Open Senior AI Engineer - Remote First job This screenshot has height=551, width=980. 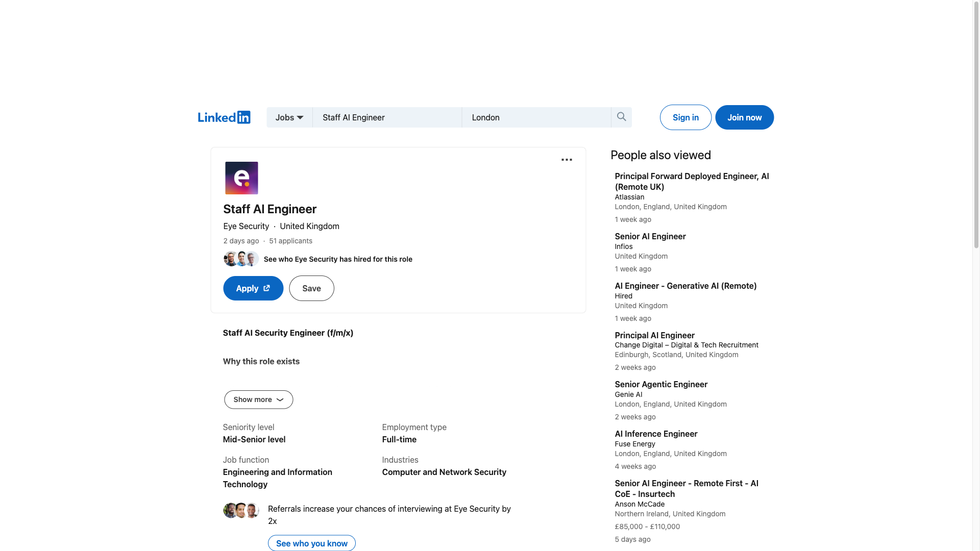click(687, 488)
